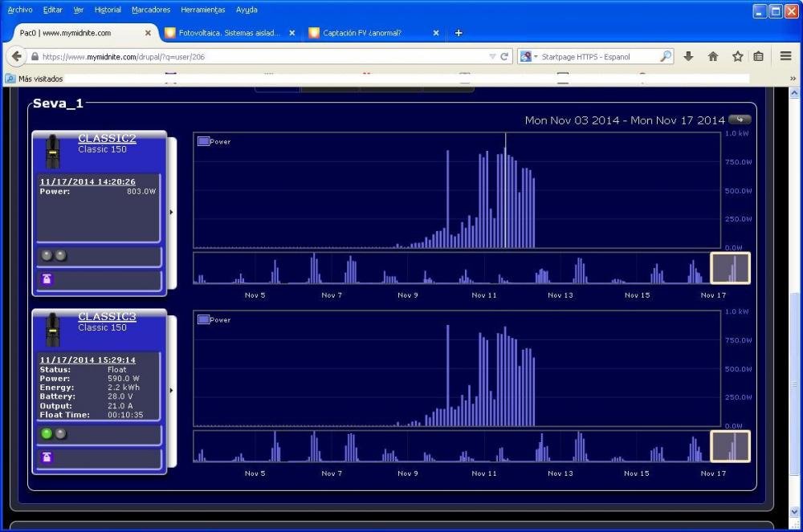Screen dimensions: 803x532
Task: Click CLASSIC3 Battery 28.0 V value
Action: (x=120, y=396)
